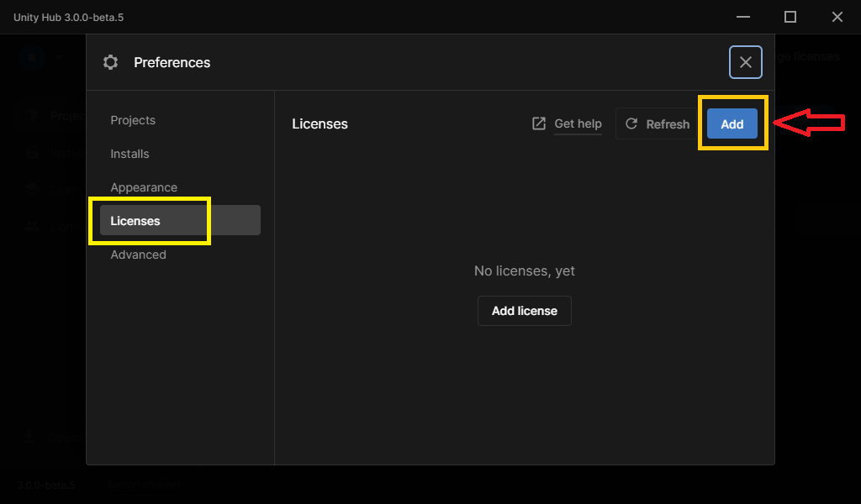Open the Projects preferences section
Image resolution: width=861 pixels, height=504 pixels.
coord(133,120)
